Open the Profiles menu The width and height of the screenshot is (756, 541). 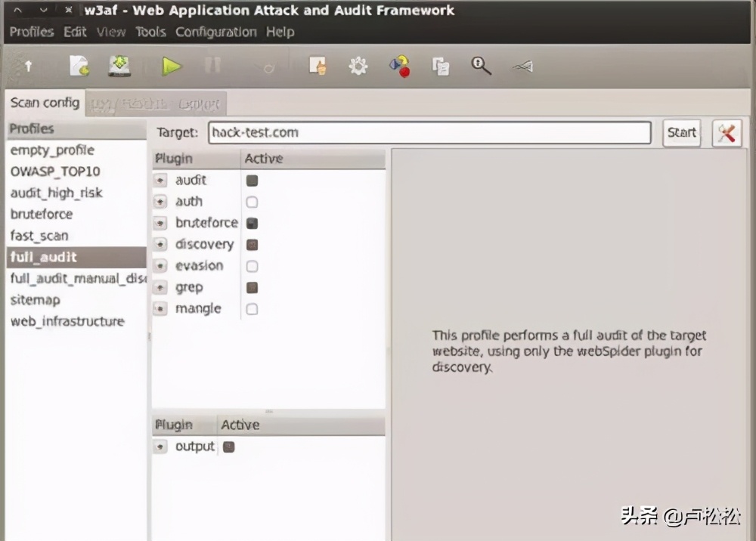32,32
